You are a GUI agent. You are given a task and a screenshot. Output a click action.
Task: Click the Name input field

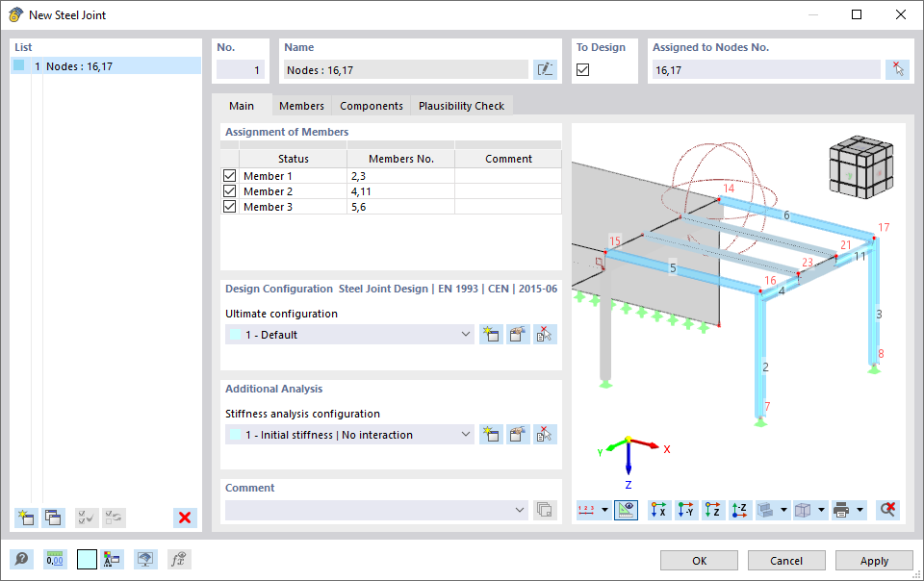click(406, 69)
